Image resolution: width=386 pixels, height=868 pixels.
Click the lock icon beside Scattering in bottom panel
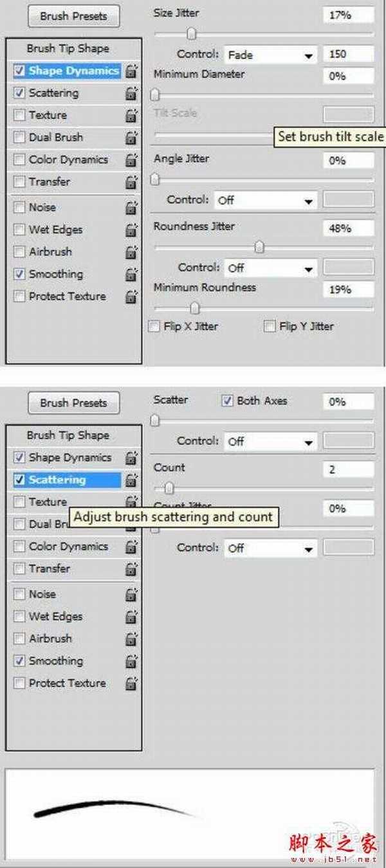132,480
